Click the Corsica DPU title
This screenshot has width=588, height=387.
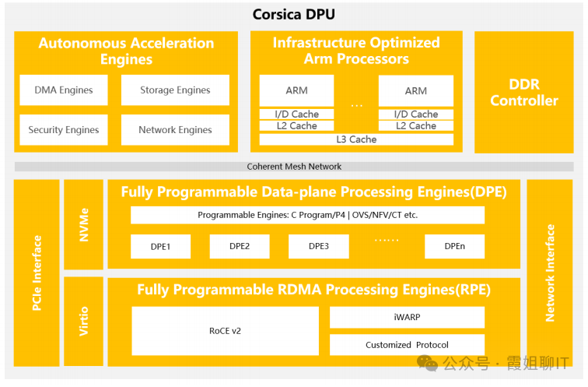tap(294, 15)
